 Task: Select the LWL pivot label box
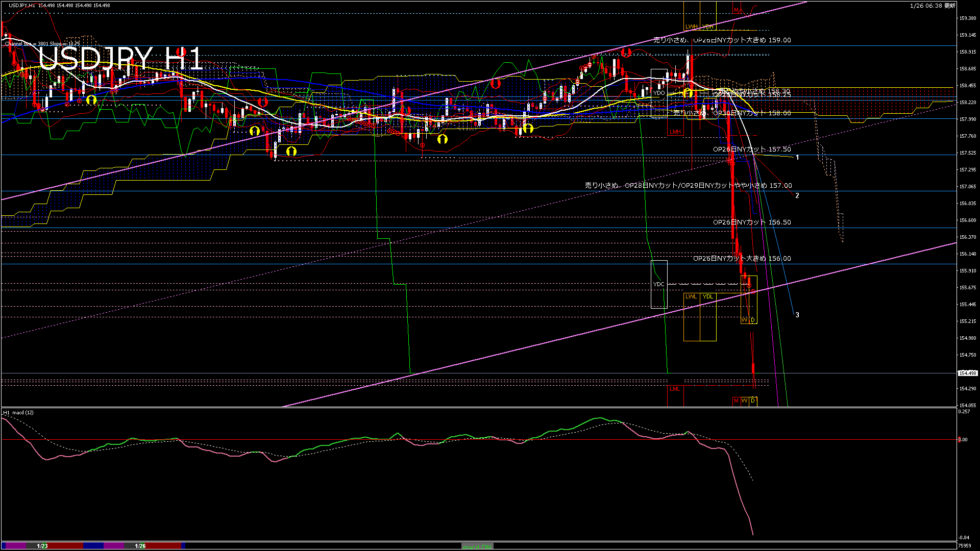click(x=691, y=296)
